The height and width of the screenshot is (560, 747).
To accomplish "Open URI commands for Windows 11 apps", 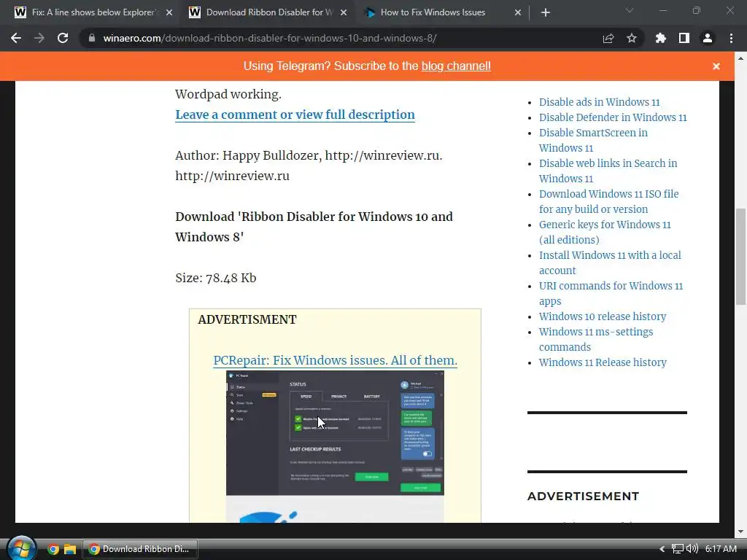I will (611, 293).
